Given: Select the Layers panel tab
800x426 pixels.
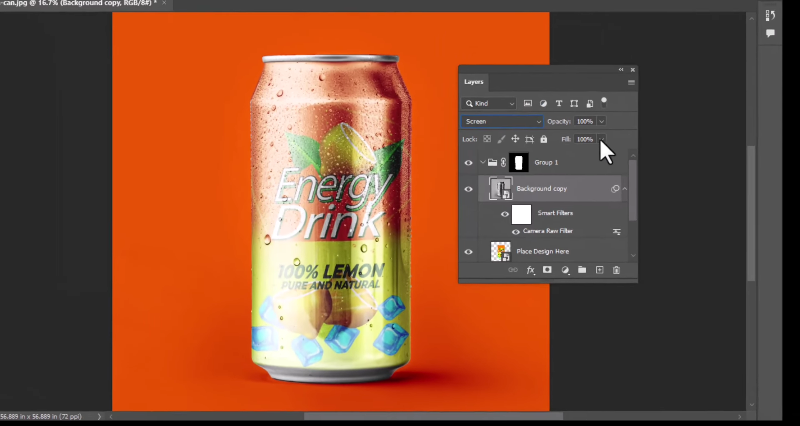Looking at the screenshot, I should coord(474,82).
